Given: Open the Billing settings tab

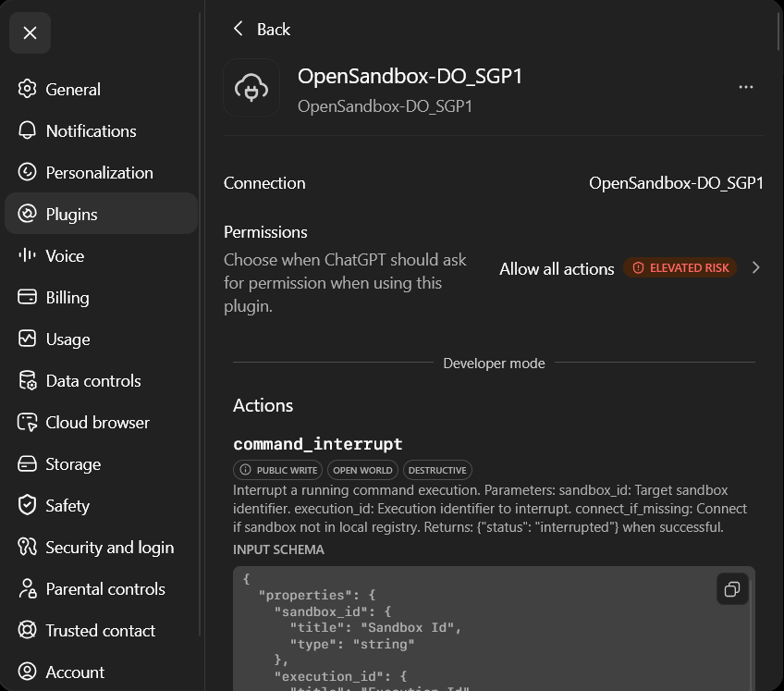Looking at the screenshot, I should (101, 297).
